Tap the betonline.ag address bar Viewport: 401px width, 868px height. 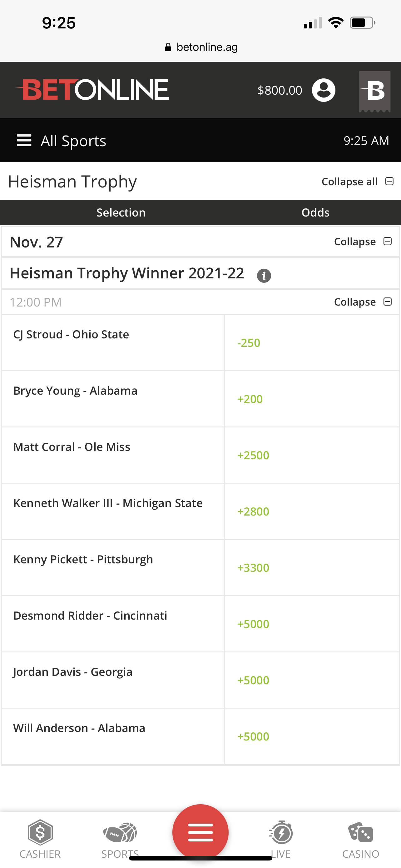201,47
